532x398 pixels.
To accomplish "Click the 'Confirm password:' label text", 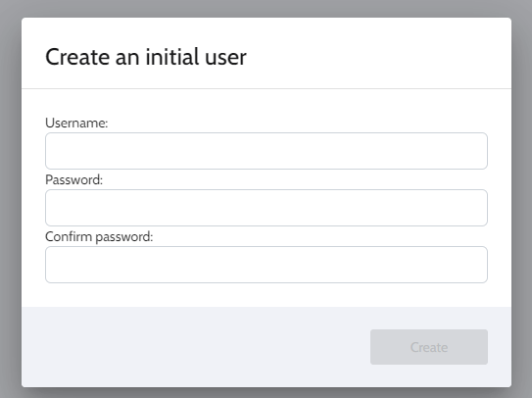I will [x=99, y=237].
